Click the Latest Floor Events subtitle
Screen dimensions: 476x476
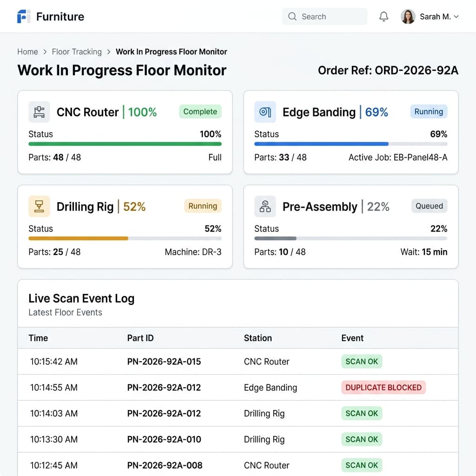(x=65, y=312)
